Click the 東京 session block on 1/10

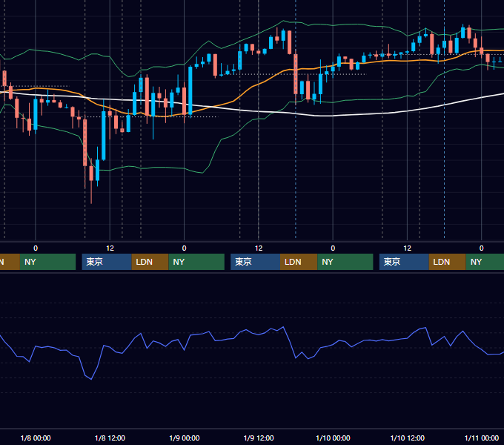pyautogui.click(x=404, y=262)
